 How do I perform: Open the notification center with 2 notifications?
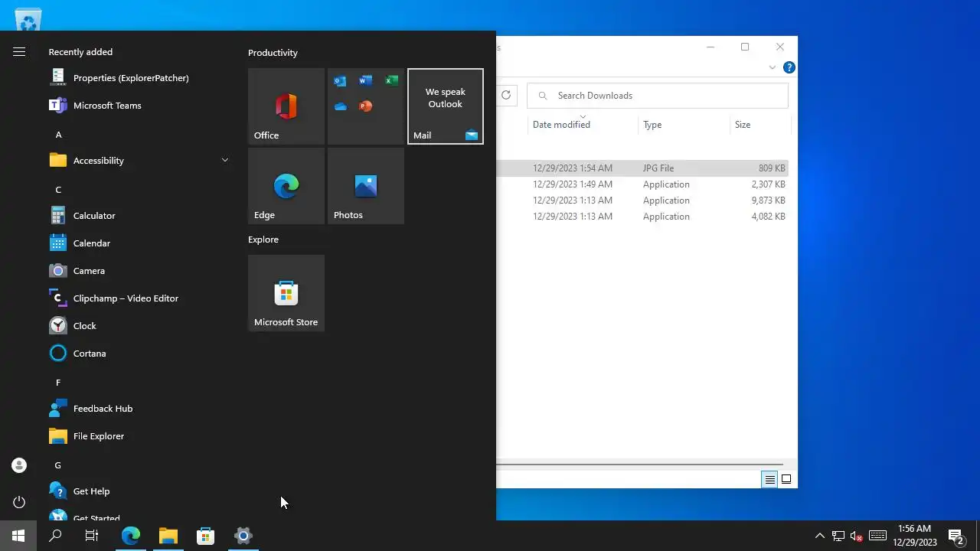(956, 536)
